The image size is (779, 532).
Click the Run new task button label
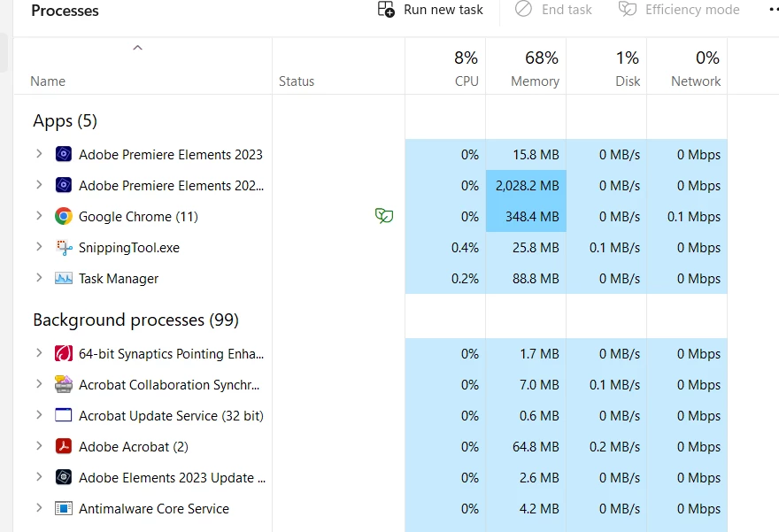click(443, 10)
